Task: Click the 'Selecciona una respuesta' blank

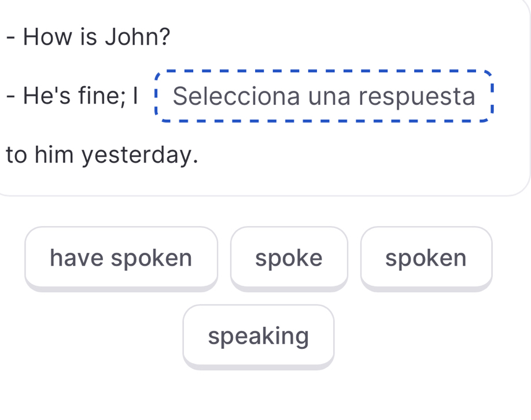Action: [x=323, y=97]
